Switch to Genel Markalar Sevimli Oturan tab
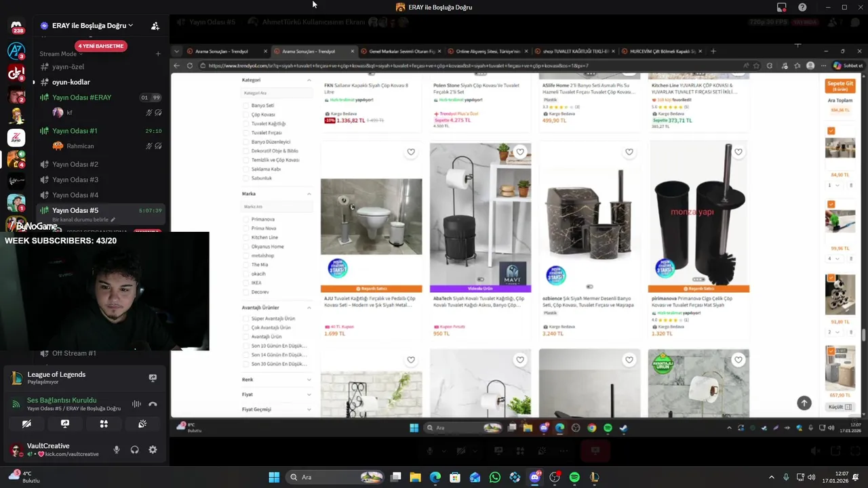 click(x=401, y=52)
